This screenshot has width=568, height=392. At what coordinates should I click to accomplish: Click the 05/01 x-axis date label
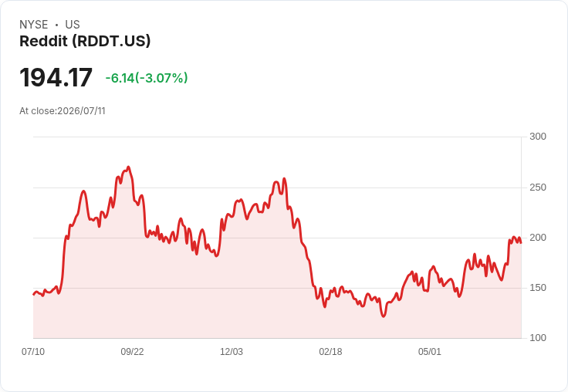point(430,351)
